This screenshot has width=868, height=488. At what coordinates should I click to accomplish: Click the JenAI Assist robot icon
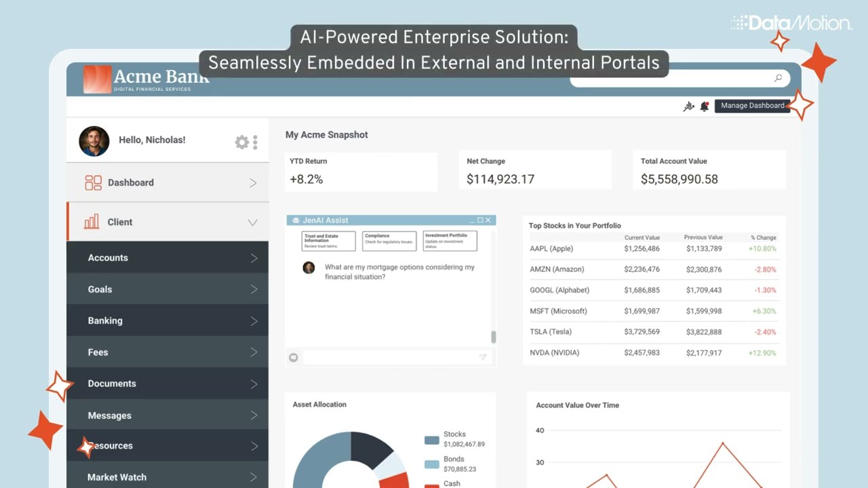(x=296, y=220)
